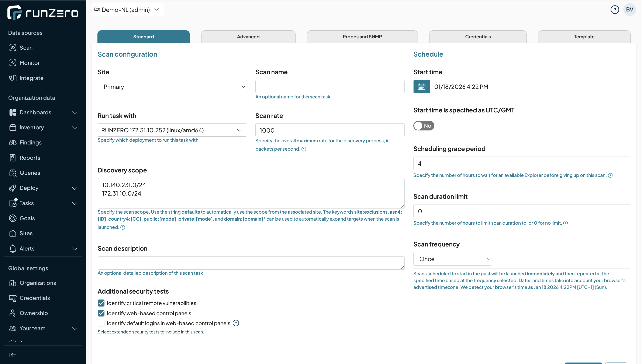Click the Integrate plug icon in sidebar
Image resolution: width=642 pixels, height=364 pixels.
(x=13, y=78)
